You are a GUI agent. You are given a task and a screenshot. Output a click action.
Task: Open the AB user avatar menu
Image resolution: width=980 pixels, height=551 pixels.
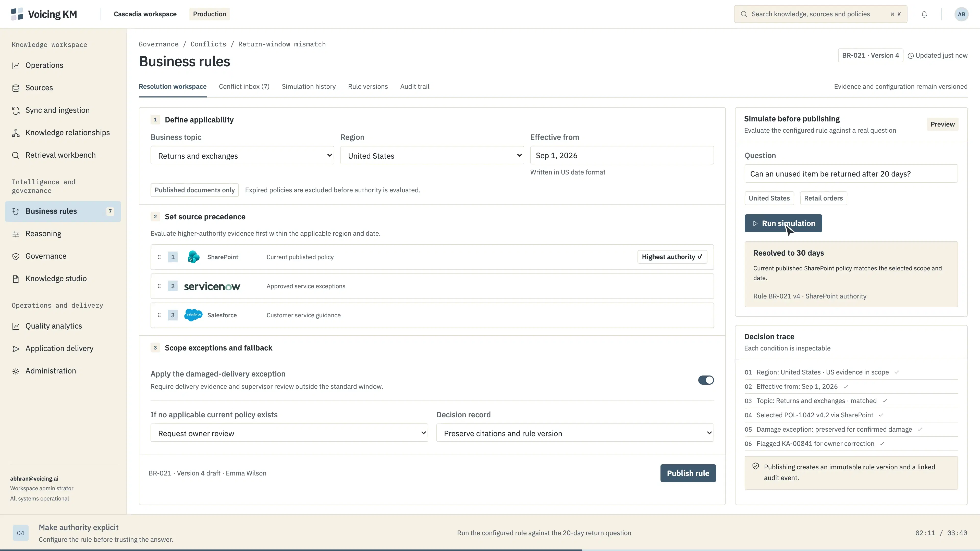click(961, 14)
